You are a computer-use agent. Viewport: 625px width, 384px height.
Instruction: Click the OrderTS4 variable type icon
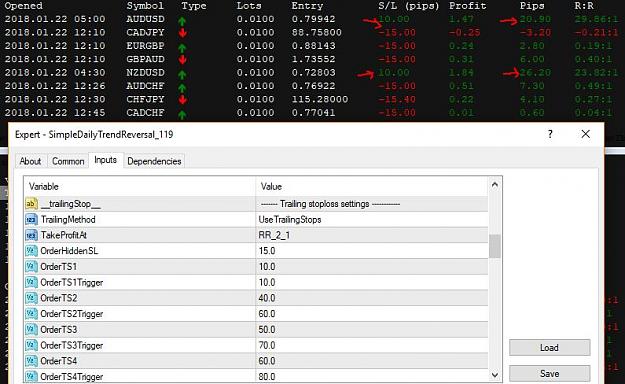(x=31, y=361)
